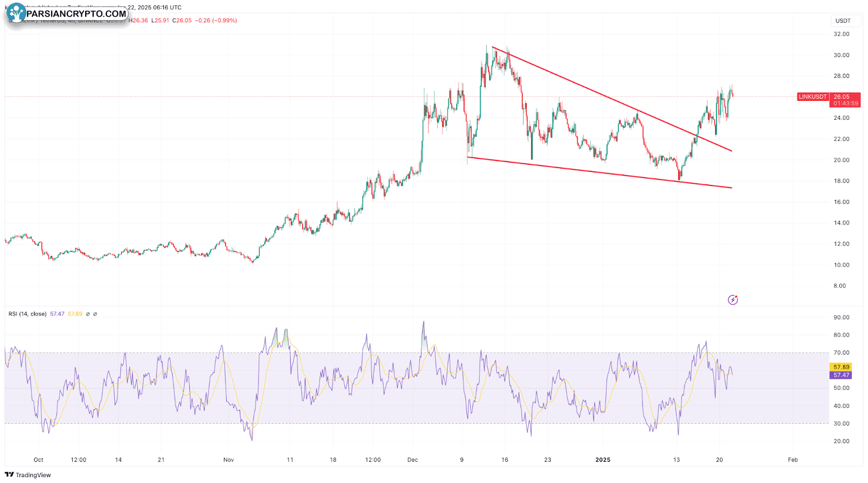Click 2025 on the time axis
The image size is (868, 483).
(x=603, y=460)
